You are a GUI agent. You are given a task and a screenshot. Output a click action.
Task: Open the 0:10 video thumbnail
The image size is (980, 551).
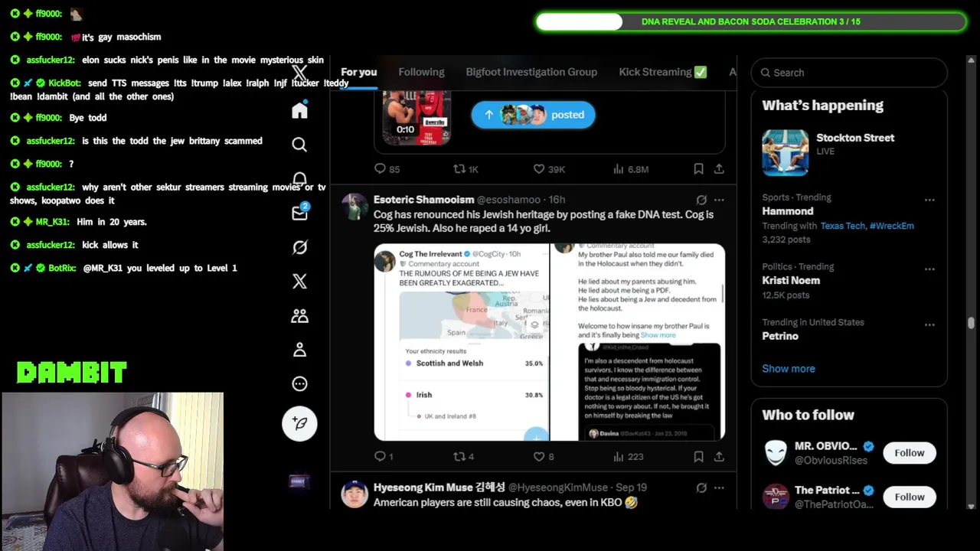[x=416, y=117]
